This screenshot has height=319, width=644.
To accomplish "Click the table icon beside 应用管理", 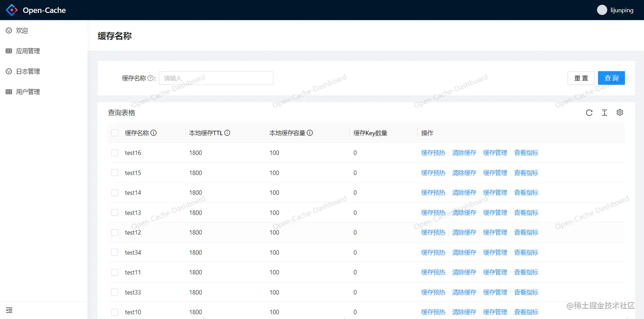I will (9, 51).
